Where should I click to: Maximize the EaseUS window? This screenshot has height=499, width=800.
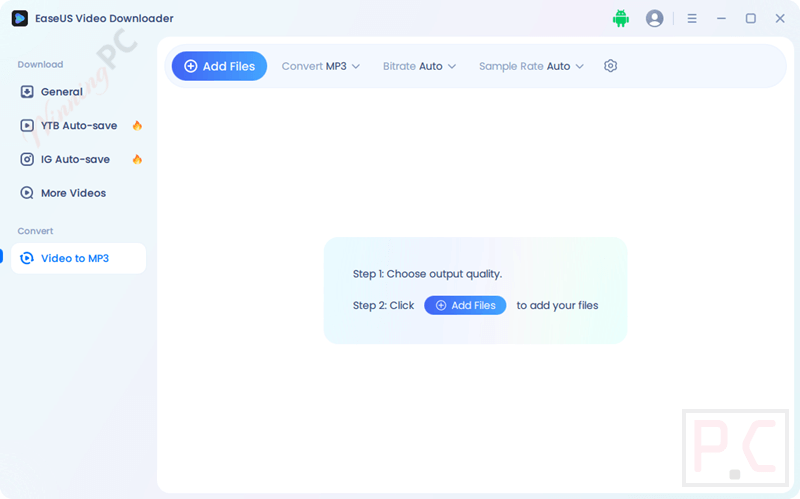click(751, 18)
